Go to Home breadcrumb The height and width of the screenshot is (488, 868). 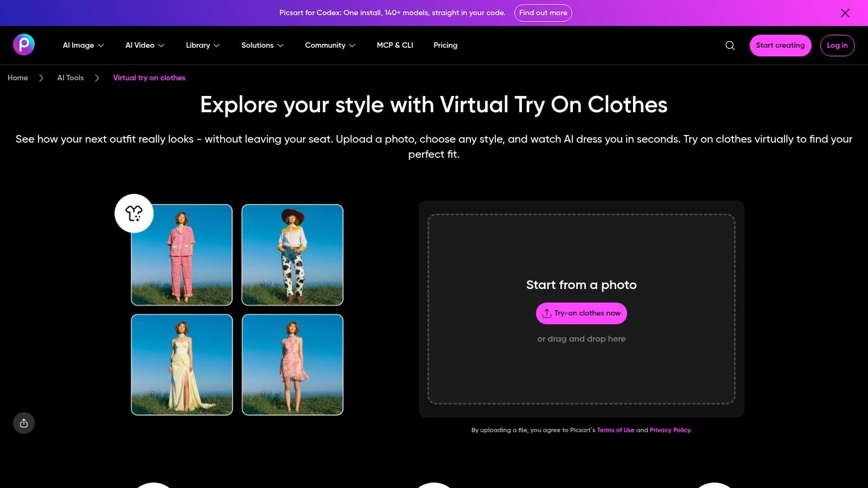pos(18,78)
